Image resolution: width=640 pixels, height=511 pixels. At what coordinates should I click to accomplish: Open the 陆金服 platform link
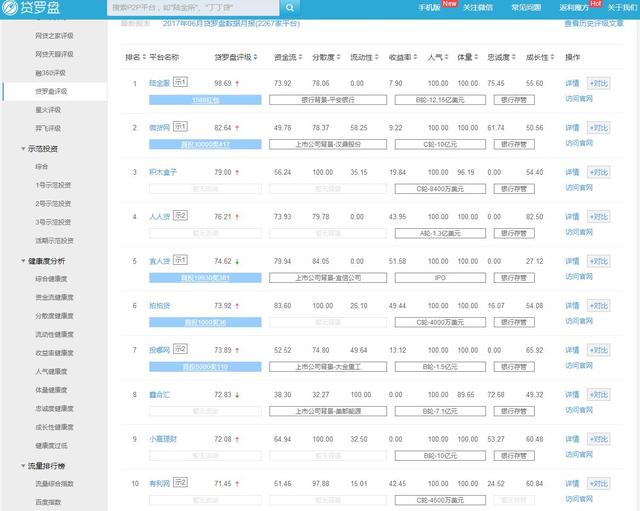pyautogui.click(x=159, y=83)
